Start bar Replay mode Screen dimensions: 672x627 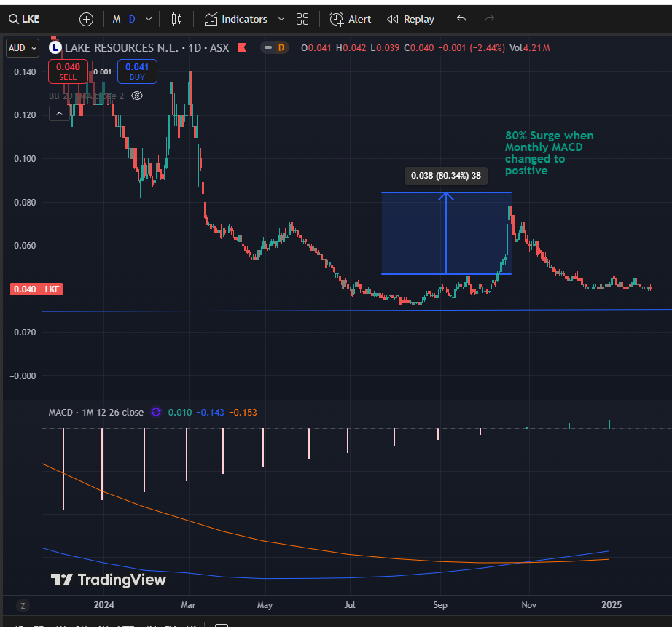[410, 19]
